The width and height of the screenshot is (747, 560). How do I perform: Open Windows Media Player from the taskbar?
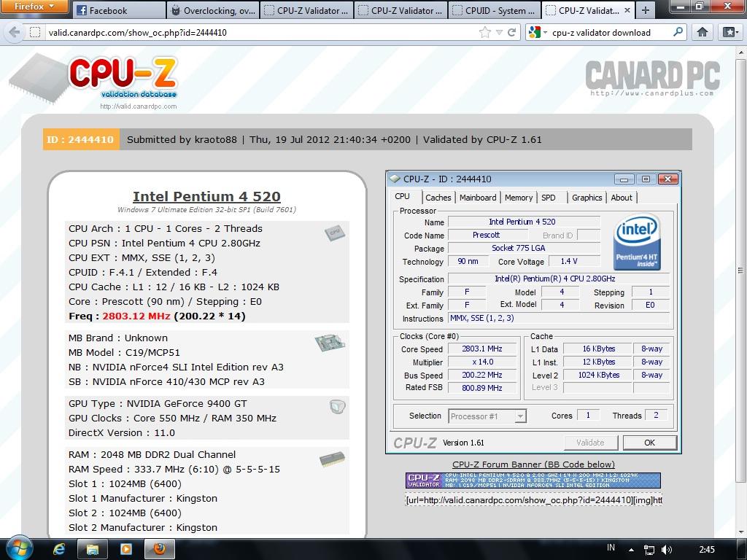click(x=125, y=550)
